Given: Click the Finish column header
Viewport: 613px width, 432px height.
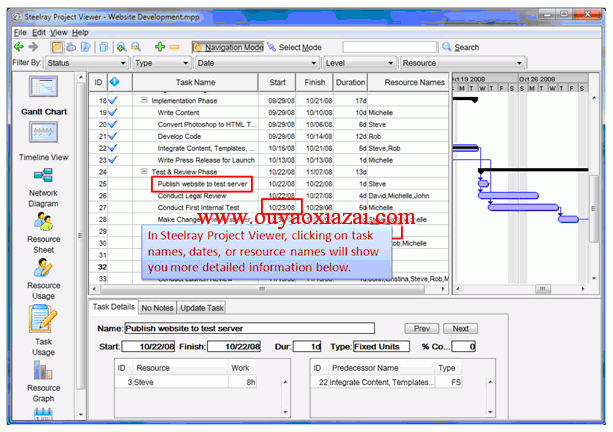Looking at the screenshot, I should (x=315, y=82).
